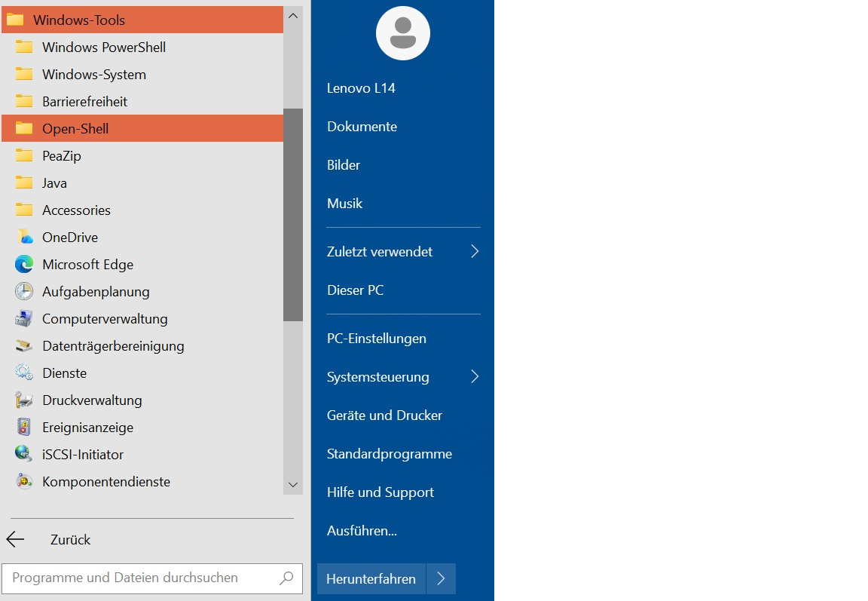Click the Herunterfahren button

pyautogui.click(x=371, y=579)
